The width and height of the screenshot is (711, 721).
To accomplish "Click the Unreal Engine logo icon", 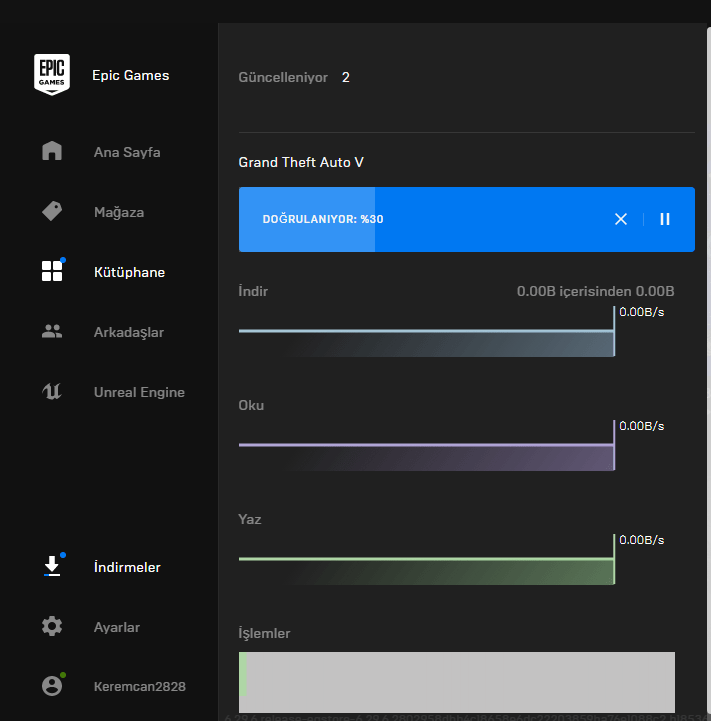I will (x=52, y=392).
